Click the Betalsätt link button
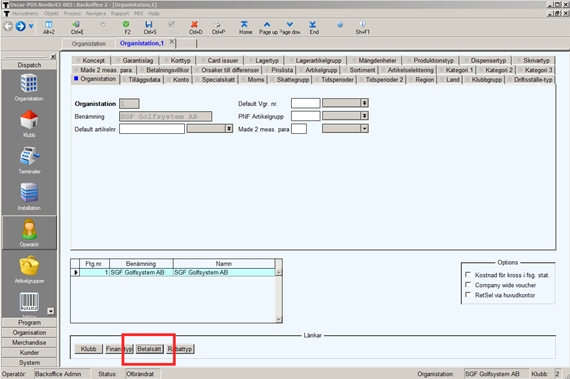The height and width of the screenshot is (379, 570). click(x=149, y=349)
